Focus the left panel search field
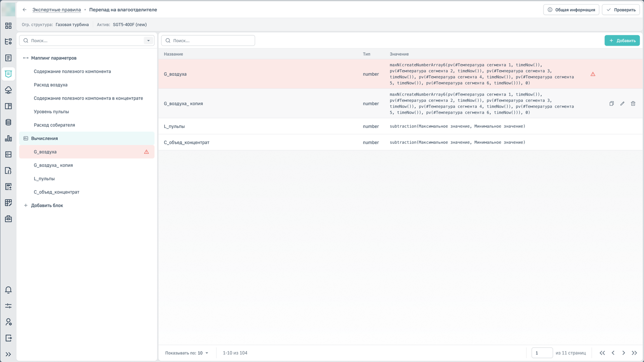The width and height of the screenshot is (644, 362). (87, 40)
